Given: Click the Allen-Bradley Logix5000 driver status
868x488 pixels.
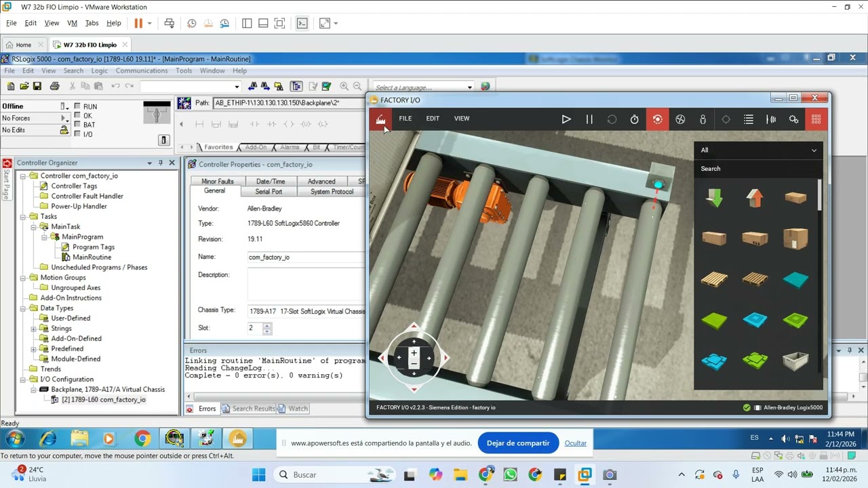Looking at the screenshot, I should 783,407.
